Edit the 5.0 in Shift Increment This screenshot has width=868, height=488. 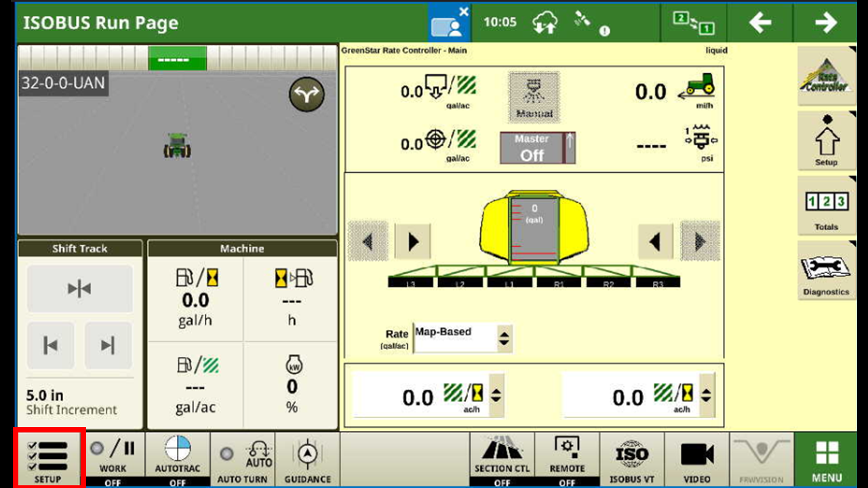pyautogui.click(x=71, y=402)
